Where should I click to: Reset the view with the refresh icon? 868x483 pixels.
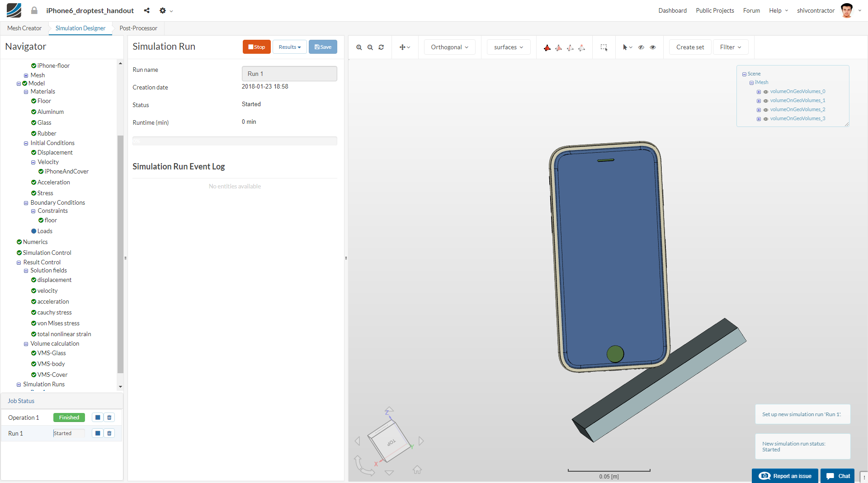(381, 47)
